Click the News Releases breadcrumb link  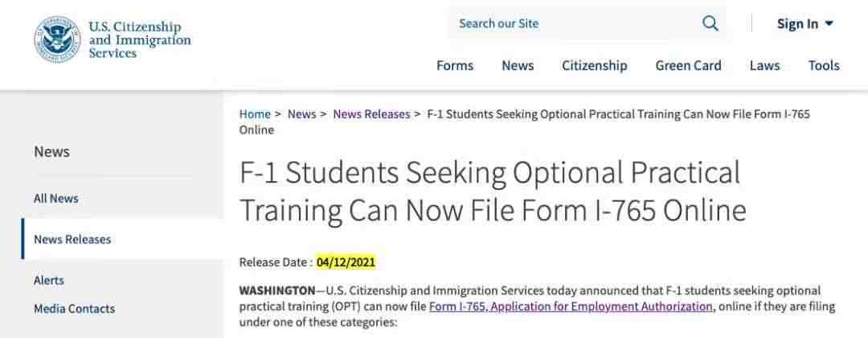371,114
